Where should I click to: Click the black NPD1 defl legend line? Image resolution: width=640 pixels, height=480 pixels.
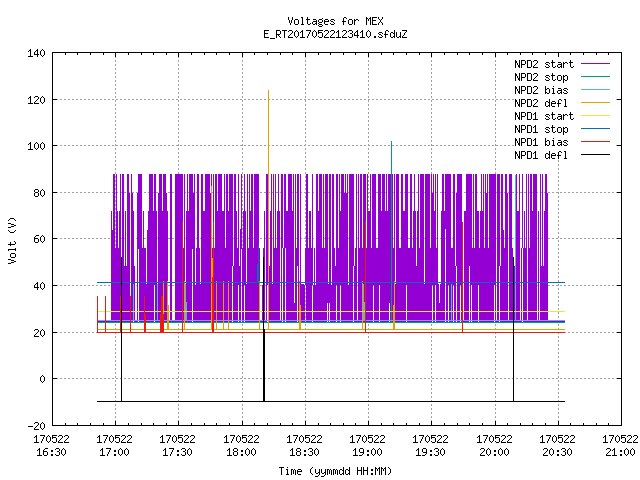click(x=596, y=155)
